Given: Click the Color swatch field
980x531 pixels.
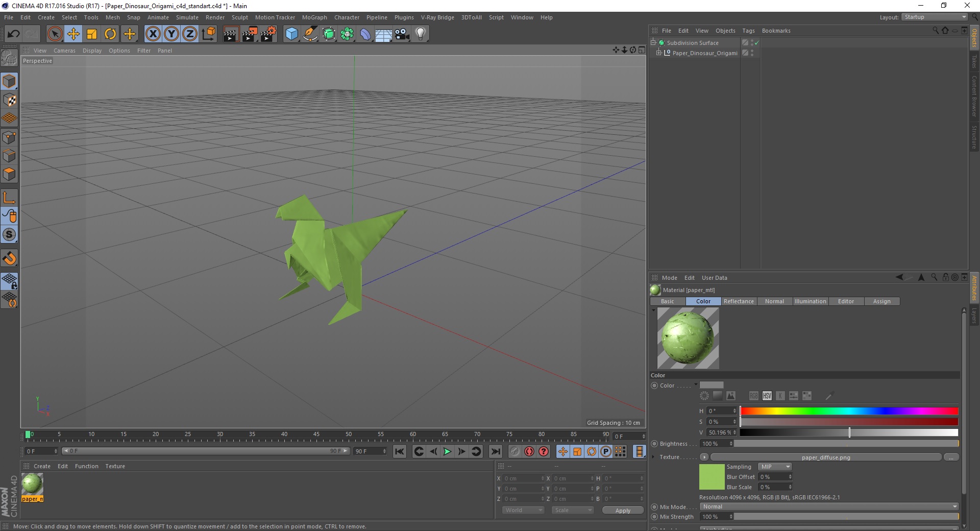Looking at the screenshot, I should [x=712, y=385].
